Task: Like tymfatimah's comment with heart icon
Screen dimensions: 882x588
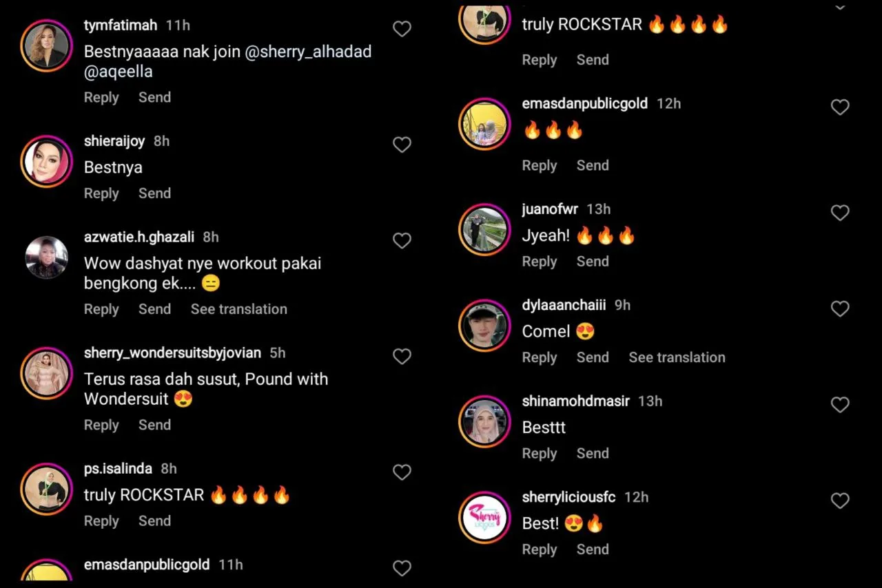Action: click(402, 29)
